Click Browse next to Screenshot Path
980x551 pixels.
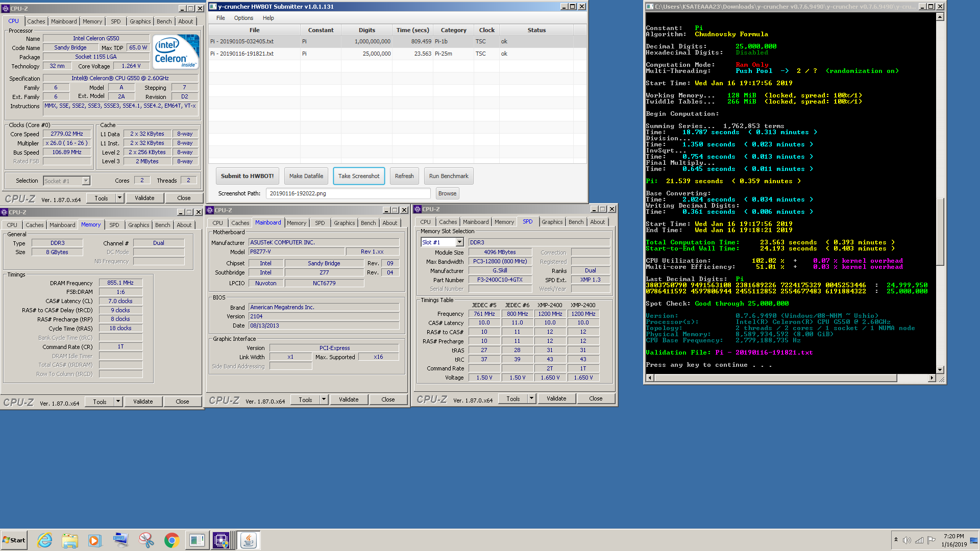point(448,193)
